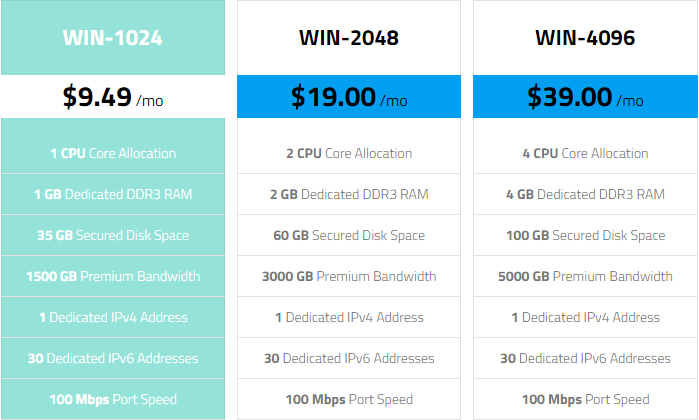This screenshot has width=699, height=420.
Task: Select the WIN-4096 plan header
Action: pos(585,38)
